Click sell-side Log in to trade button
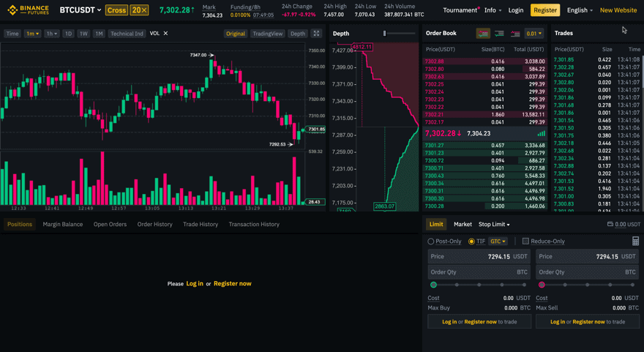The height and width of the screenshot is (352, 644). coord(588,321)
